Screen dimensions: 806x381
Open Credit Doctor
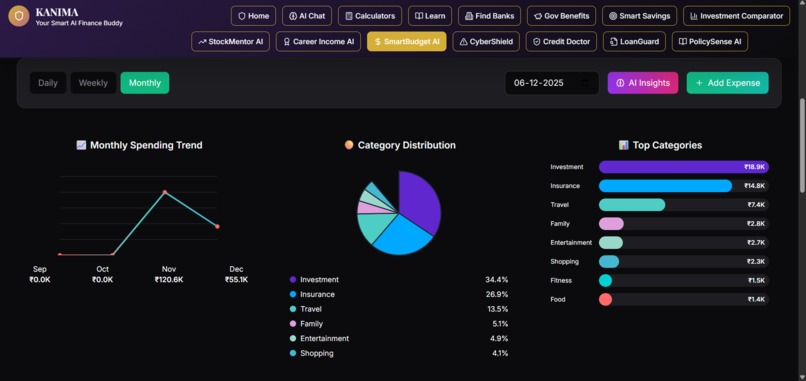point(561,42)
